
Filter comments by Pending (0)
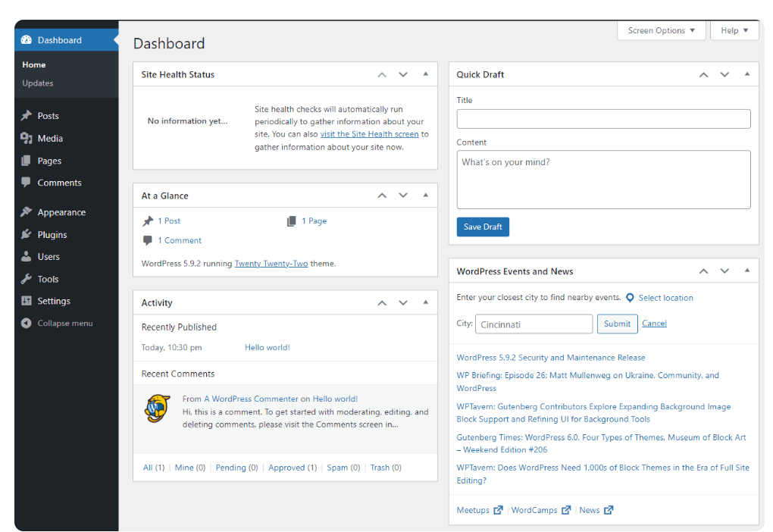point(236,468)
